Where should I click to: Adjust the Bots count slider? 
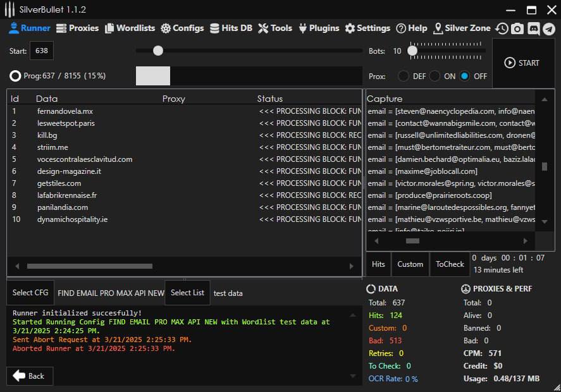coord(413,51)
